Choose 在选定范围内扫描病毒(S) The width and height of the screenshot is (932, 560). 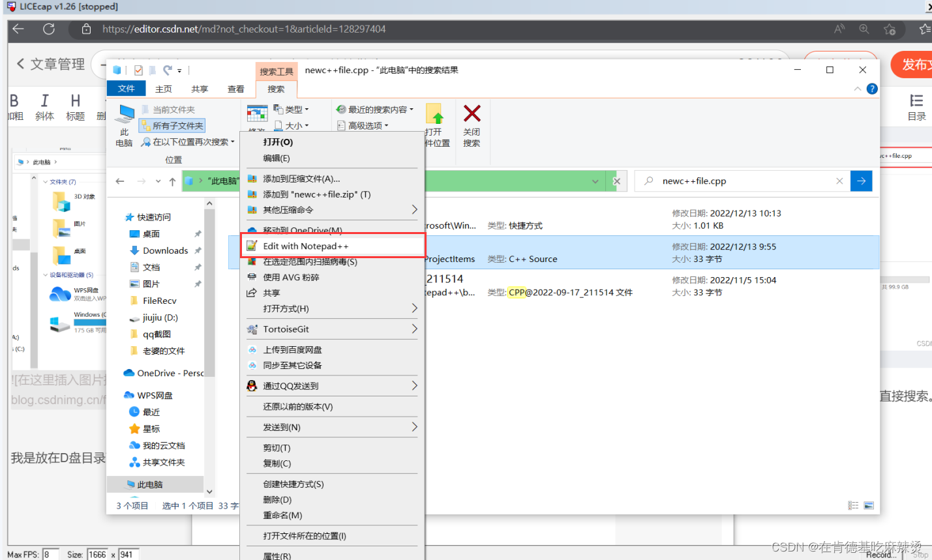coord(332,261)
